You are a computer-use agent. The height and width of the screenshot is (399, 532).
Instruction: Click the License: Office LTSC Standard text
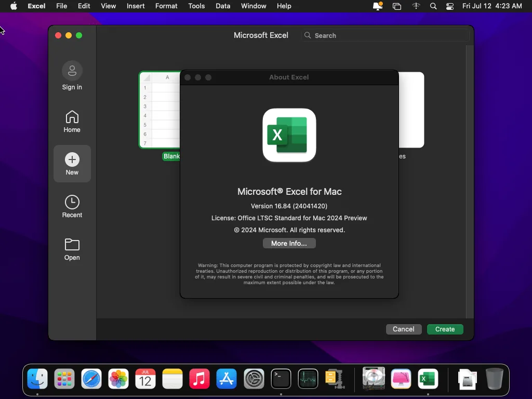pyautogui.click(x=289, y=218)
